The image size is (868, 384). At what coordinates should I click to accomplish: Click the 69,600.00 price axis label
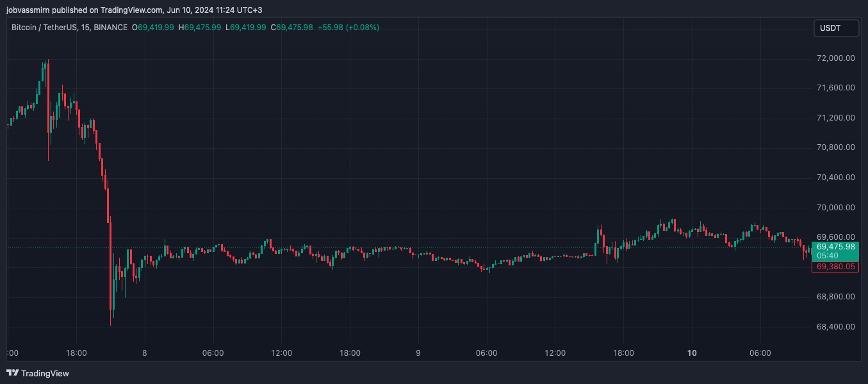click(835, 237)
